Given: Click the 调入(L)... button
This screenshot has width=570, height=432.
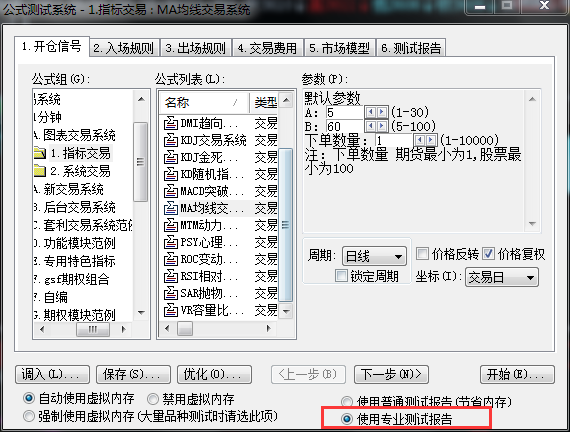Looking at the screenshot, I should (52, 374).
